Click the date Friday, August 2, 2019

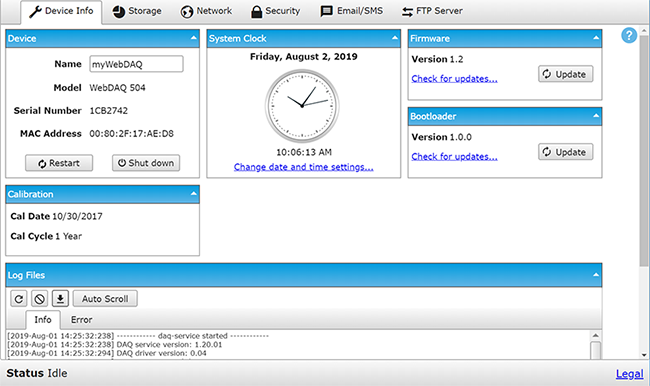tap(303, 57)
